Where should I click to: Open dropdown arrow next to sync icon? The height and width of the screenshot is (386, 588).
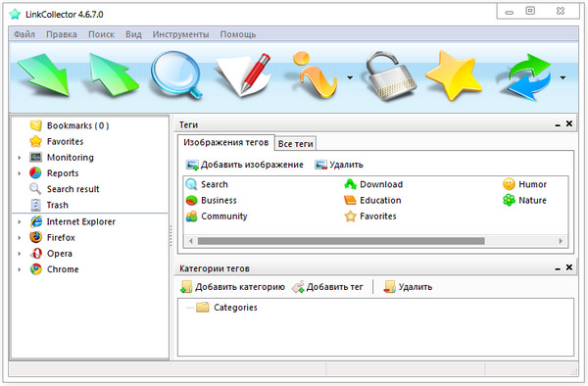coord(563,78)
